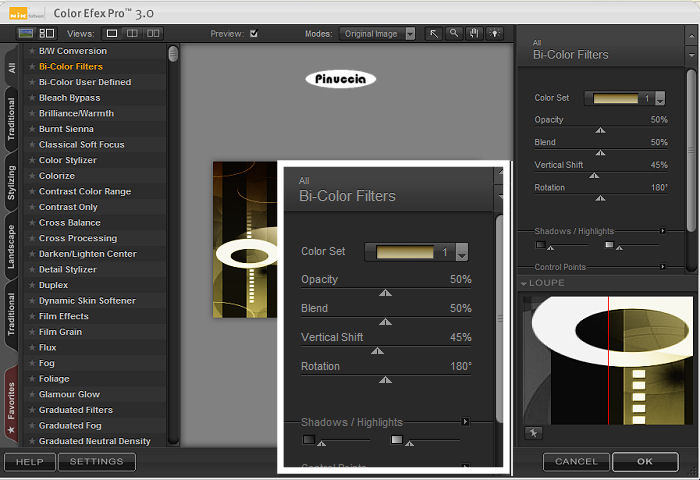Expand Shadows / Highlights in the right-hand settings panel
The width and height of the screenshot is (700, 480).
coord(662,231)
